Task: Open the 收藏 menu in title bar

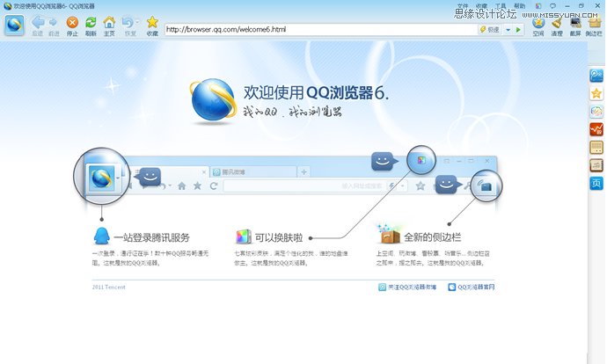Action: click(x=481, y=6)
